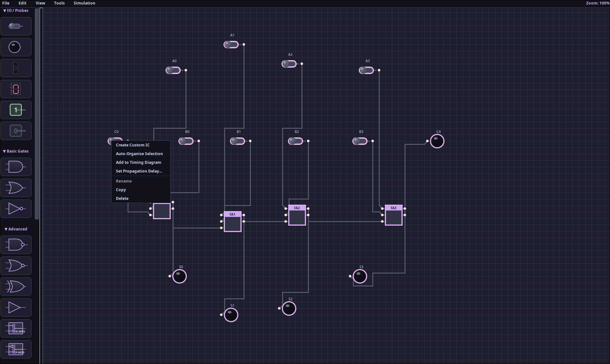Select the AND gate in Basic Gates
Viewport: 610px width, 364px height.
tap(16, 167)
